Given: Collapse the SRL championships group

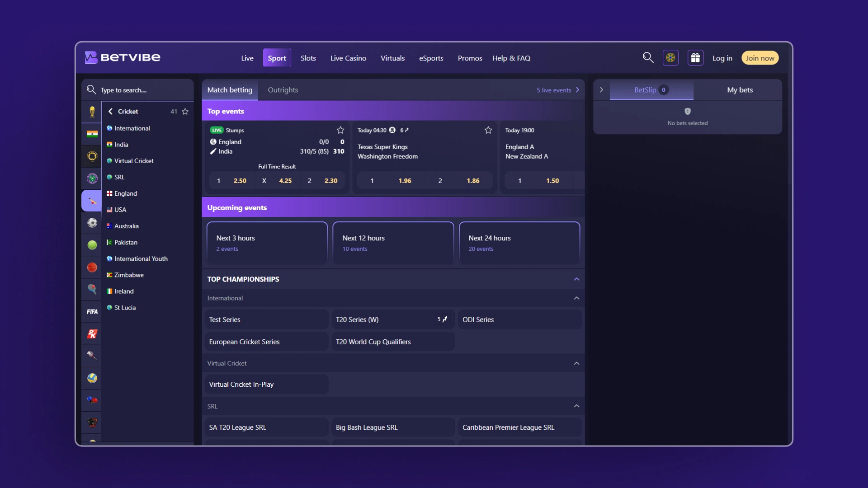Looking at the screenshot, I should pyautogui.click(x=576, y=406).
